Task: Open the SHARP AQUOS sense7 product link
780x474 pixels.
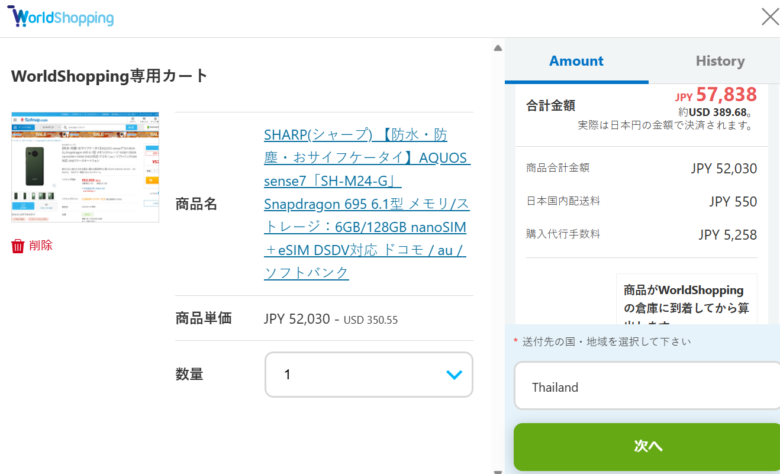Action: (367, 203)
